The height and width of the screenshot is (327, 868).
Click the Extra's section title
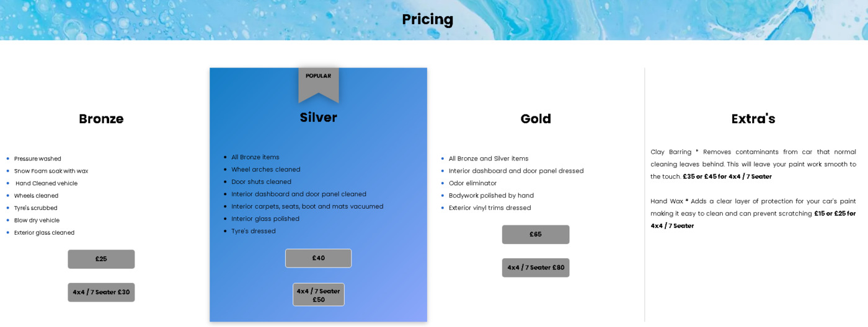pyautogui.click(x=753, y=119)
